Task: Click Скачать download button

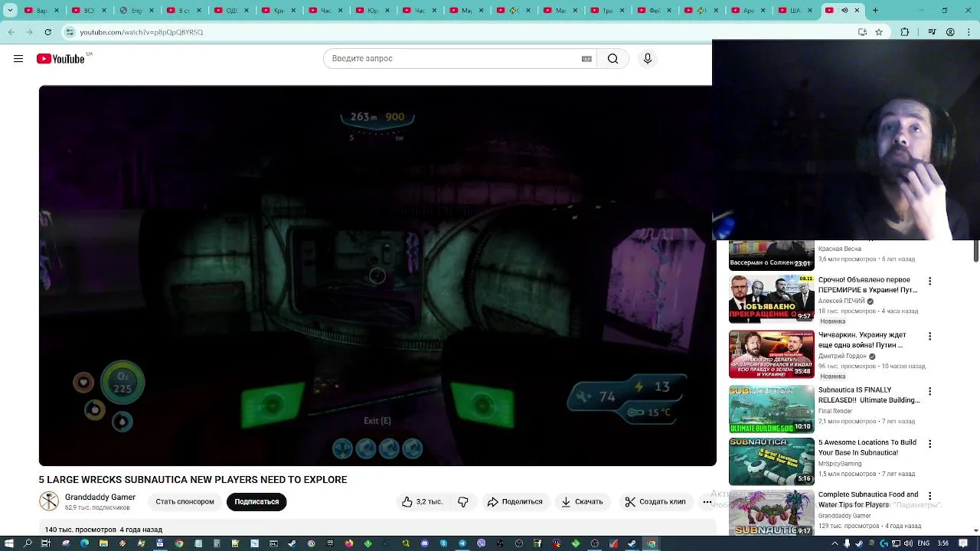Action: point(582,502)
